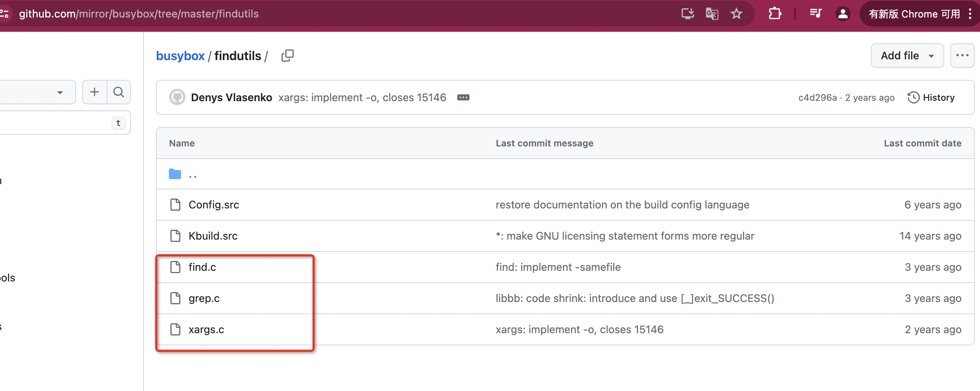Viewport: 980px width, 391px height.
Task: Click the file icon beside grep.c
Action: coord(175,298)
